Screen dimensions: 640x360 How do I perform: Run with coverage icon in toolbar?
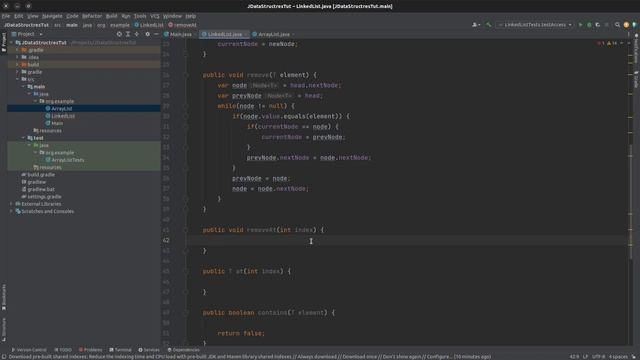pyautogui.click(x=598, y=25)
